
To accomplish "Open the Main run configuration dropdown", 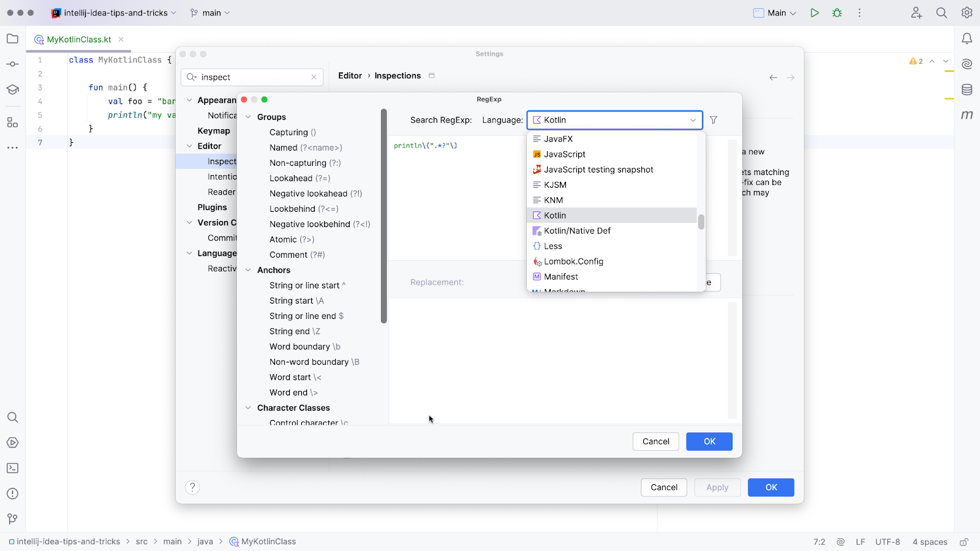I will pyautogui.click(x=775, y=13).
